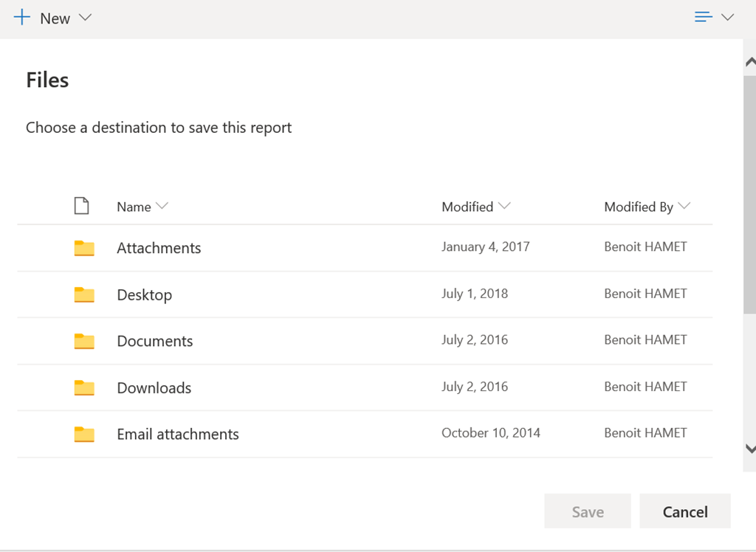Expand the New dropdown chevron
The width and height of the screenshot is (756, 552).
(x=85, y=18)
